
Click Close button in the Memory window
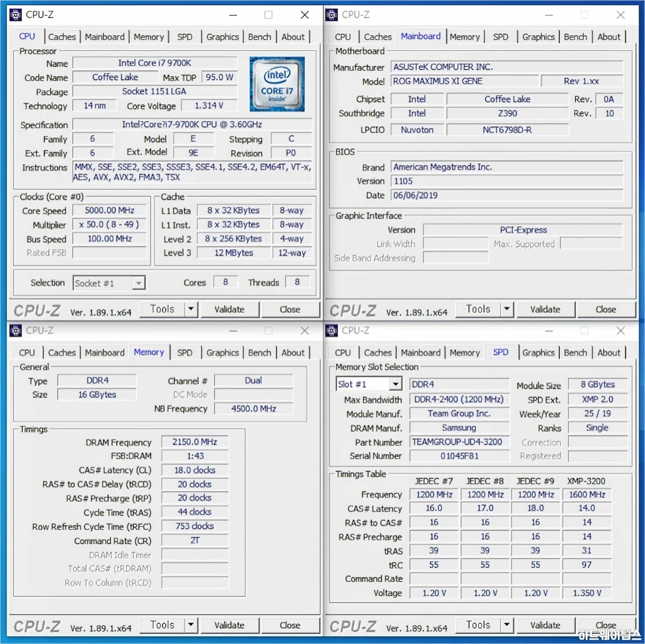(290, 625)
